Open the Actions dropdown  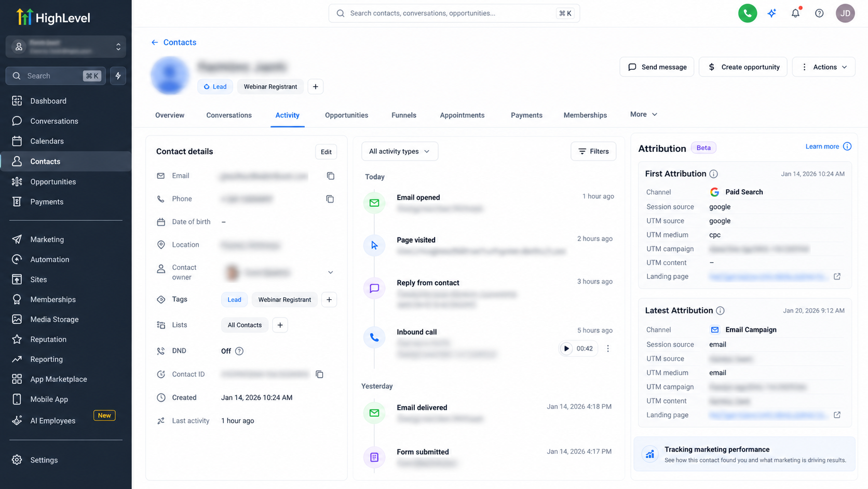click(x=824, y=67)
